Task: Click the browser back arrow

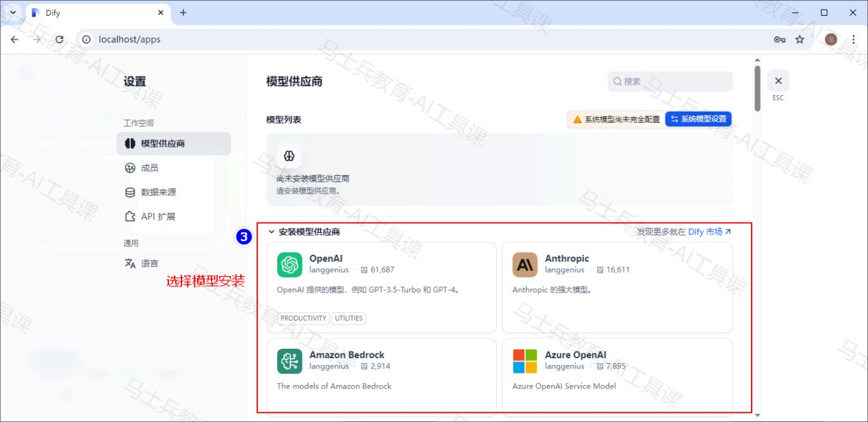Action: click(14, 40)
